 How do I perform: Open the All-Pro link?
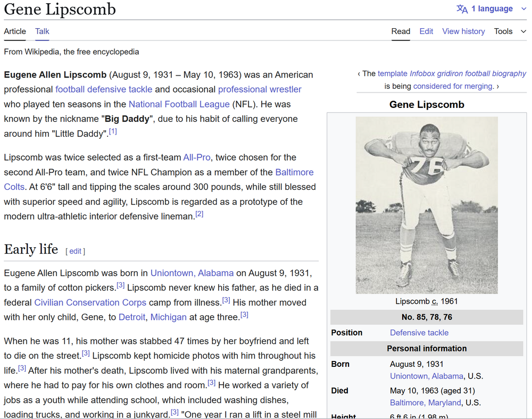click(197, 157)
